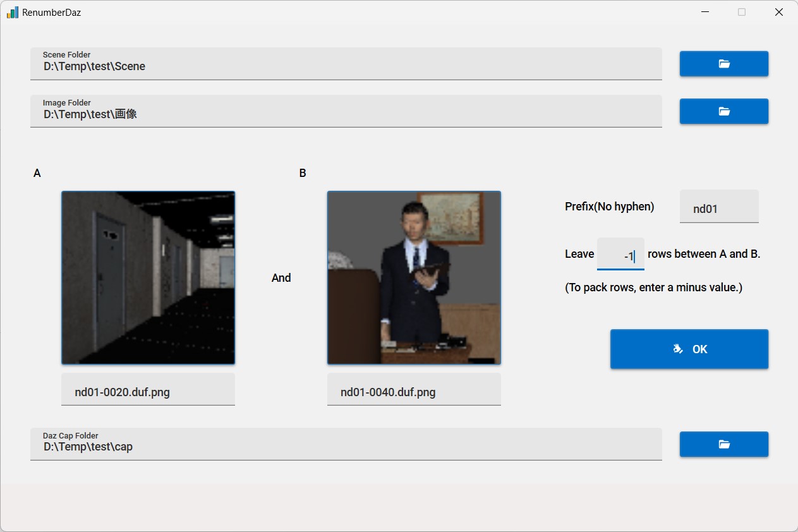Screen dimensions: 798x532
Task: Select the folder icon beside the Japanese image path
Action: point(723,111)
